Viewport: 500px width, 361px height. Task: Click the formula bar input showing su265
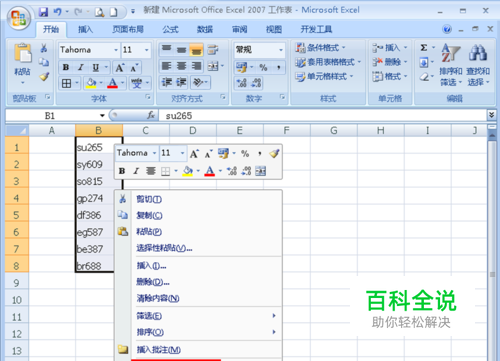pyautogui.click(x=323, y=116)
